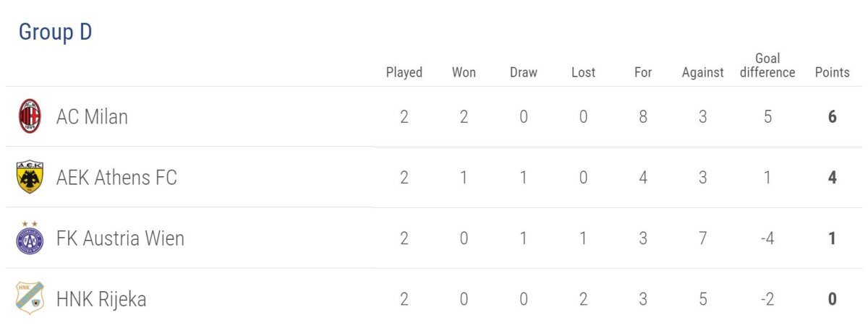The width and height of the screenshot is (868, 328).
Task: Click the For column header
Action: click(x=643, y=72)
